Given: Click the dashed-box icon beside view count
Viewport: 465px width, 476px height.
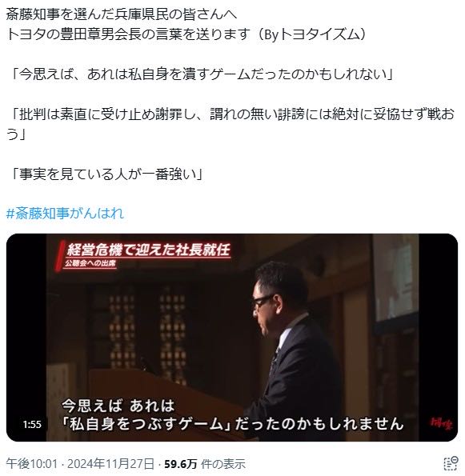Looking at the screenshot, I should 451,464.
